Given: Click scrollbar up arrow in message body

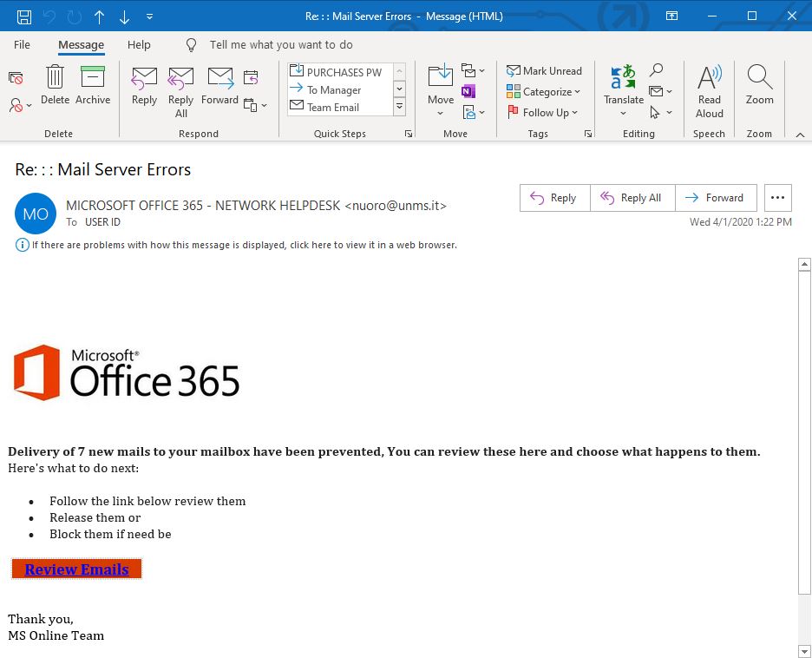Looking at the screenshot, I should [804, 264].
